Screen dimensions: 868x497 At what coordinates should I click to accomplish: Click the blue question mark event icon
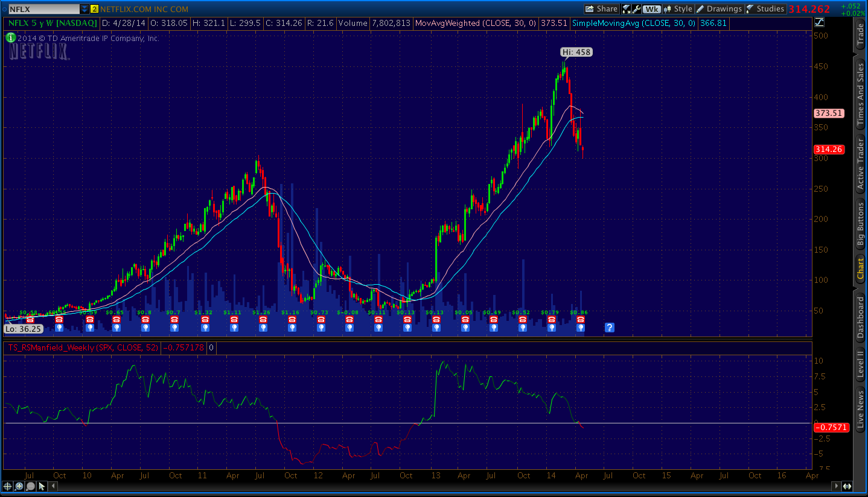click(x=609, y=328)
